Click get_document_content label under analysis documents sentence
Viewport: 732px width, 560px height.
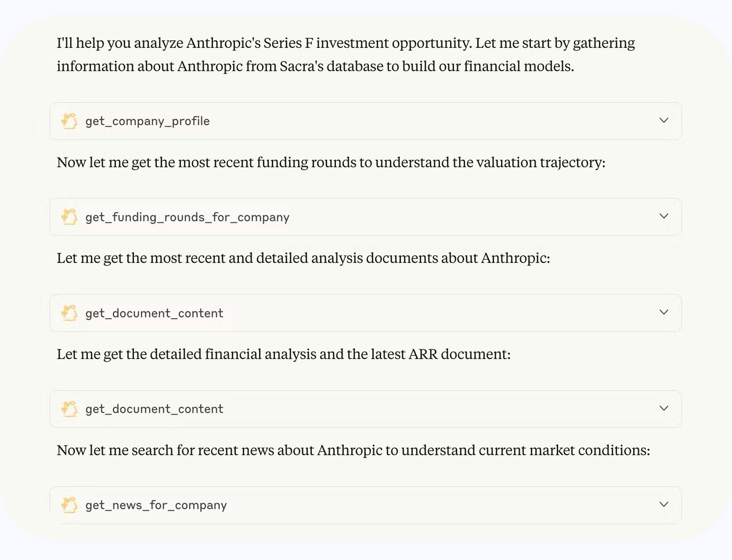[x=154, y=313]
